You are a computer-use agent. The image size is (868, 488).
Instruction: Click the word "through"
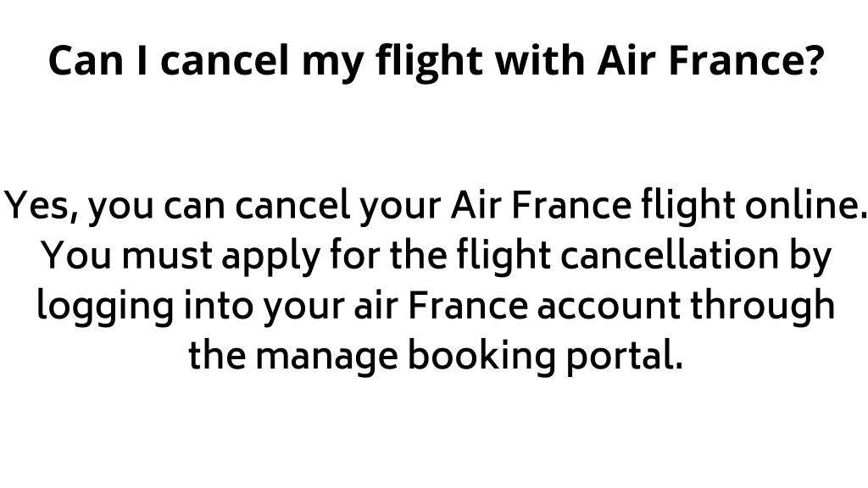(x=762, y=307)
